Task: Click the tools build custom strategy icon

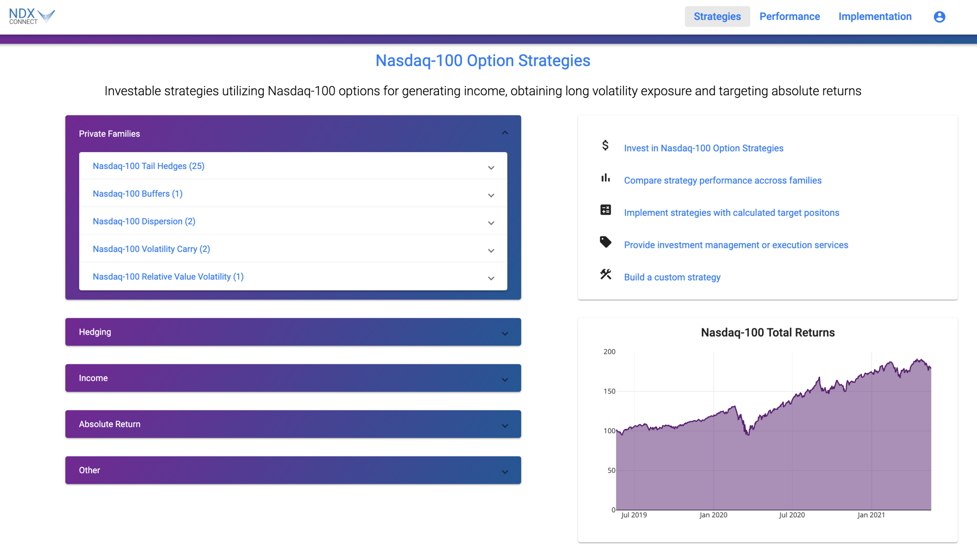Action: point(605,275)
